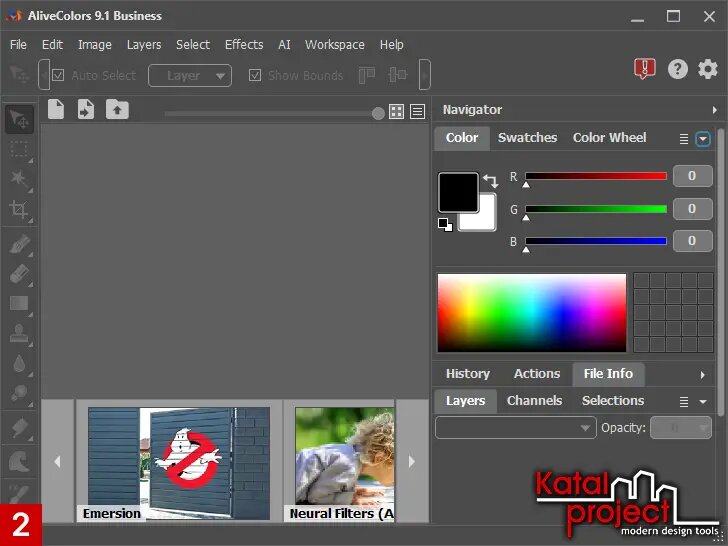Open Help question mark icon

[x=677, y=69]
